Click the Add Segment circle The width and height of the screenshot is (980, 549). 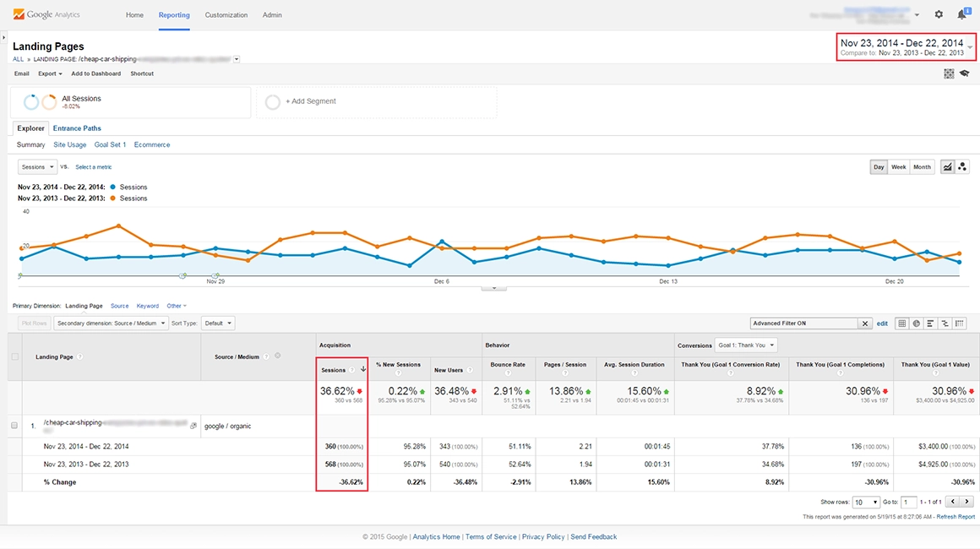pyautogui.click(x=273, y=102)
